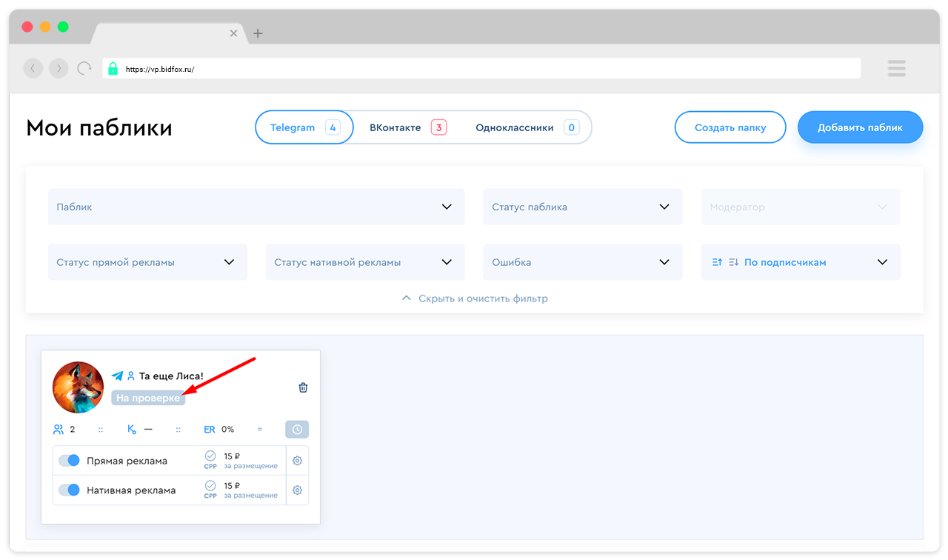Reload the page with the refresh icon

point(84,69)
